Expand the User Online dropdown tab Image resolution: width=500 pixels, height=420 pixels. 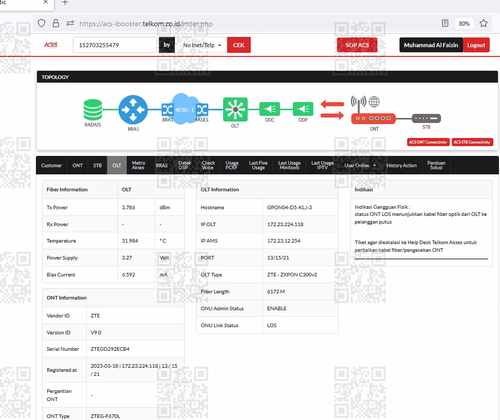coord(360,165)
